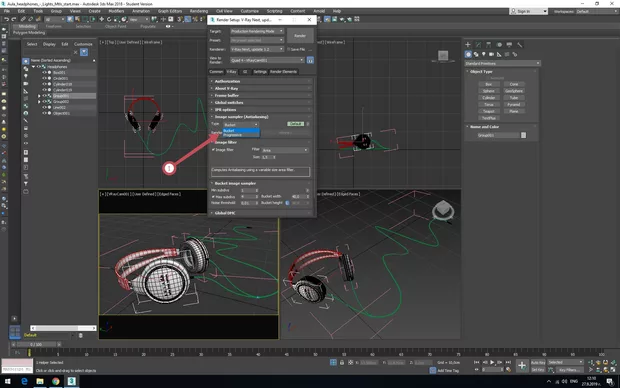This screenshot has width=620, height=388.
Task: Select the Select and Move tool
Action: tap(101, 19)
